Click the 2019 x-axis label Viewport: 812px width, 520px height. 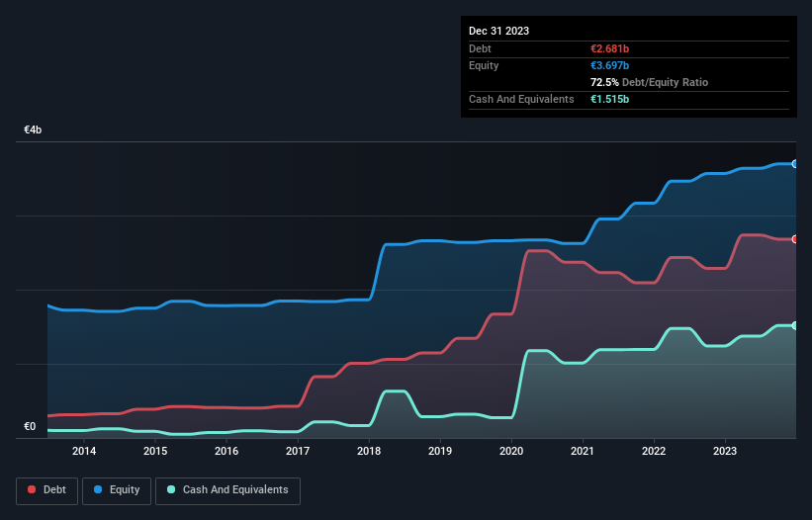[x=440, y=451]
